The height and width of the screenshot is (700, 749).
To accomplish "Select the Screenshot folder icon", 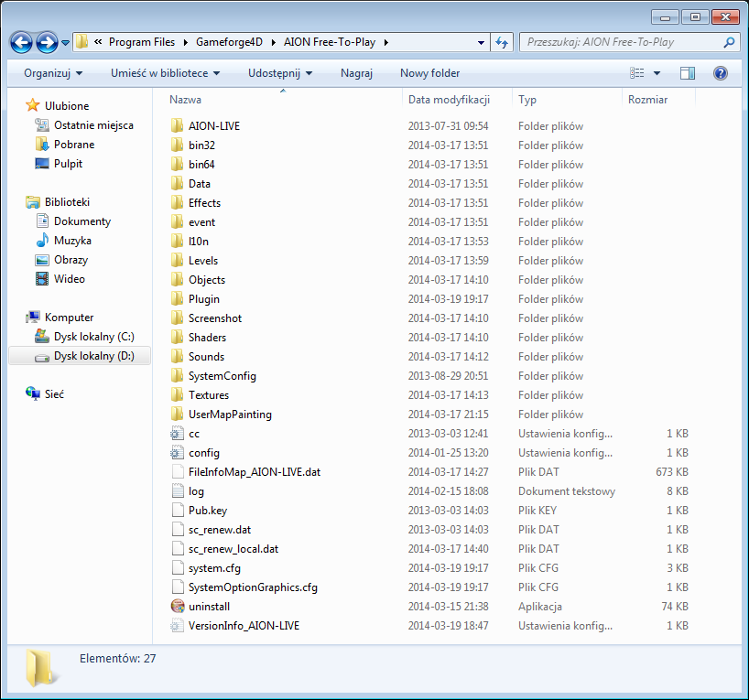I will tap(177, 318).
